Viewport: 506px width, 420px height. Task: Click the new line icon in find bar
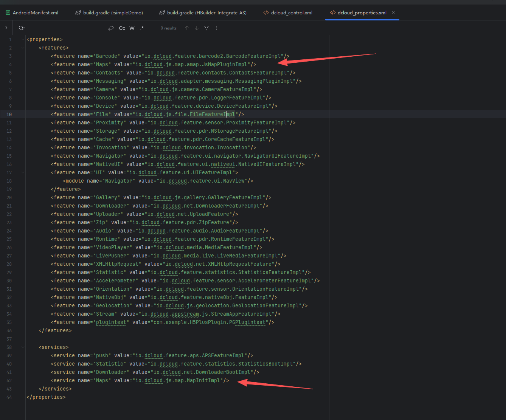[x=111, y=28]
